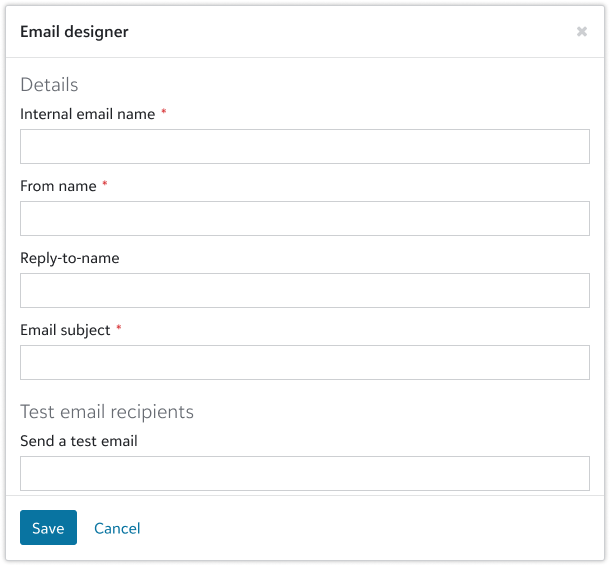Click the From name label text
The width and height of the screenshot is (610, 566).
(58, 186)
